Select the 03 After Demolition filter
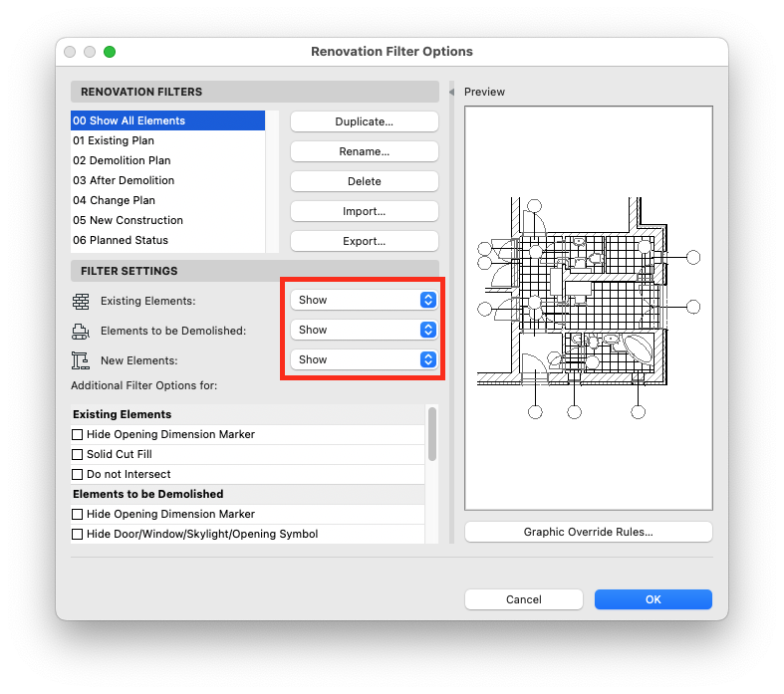Image resolution: width=784 pixels, height=694 pixels. [x=167, y=180]
